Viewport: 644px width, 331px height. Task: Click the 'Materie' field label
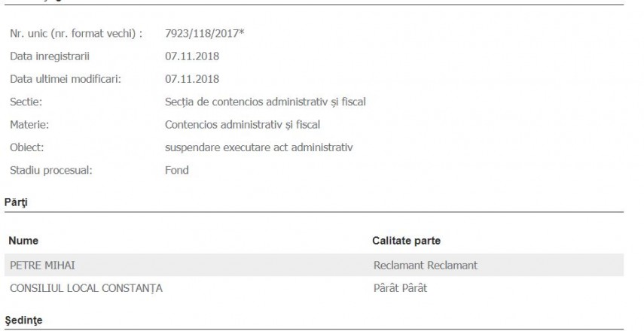click(29, 124)
